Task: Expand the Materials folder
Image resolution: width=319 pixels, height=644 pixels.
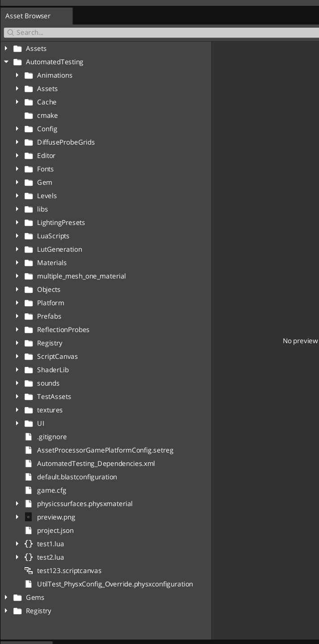Action: tap(17, 262)
